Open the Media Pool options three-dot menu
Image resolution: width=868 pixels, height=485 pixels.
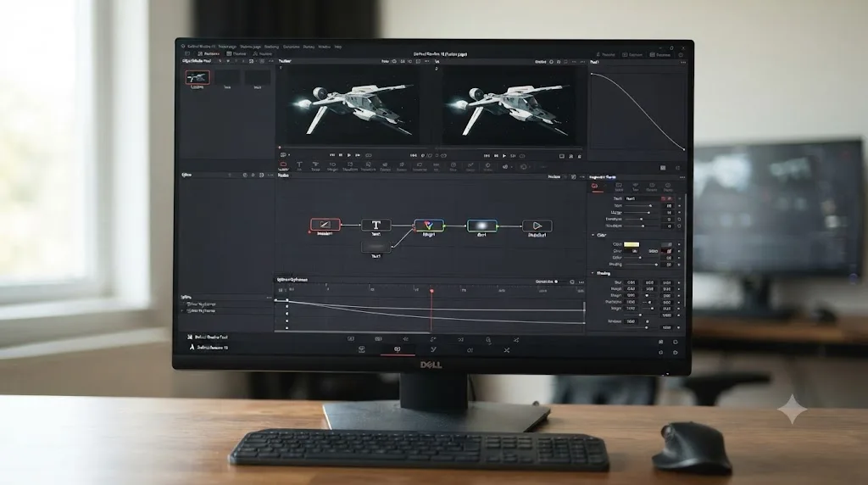tap(270, 61)
